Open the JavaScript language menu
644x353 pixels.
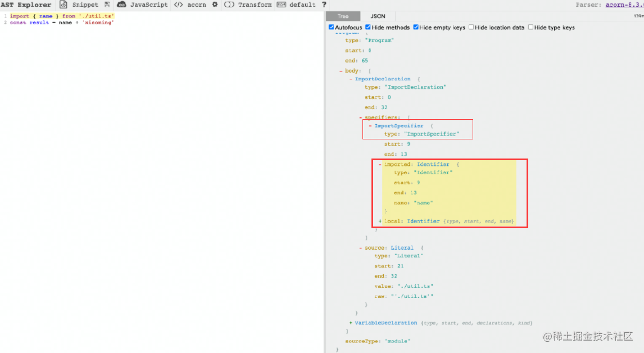[149, 4]
